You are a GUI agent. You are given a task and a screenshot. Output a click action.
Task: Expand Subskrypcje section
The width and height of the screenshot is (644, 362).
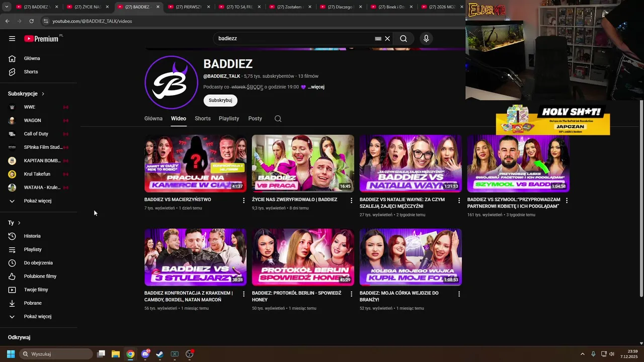pos(26,94)
